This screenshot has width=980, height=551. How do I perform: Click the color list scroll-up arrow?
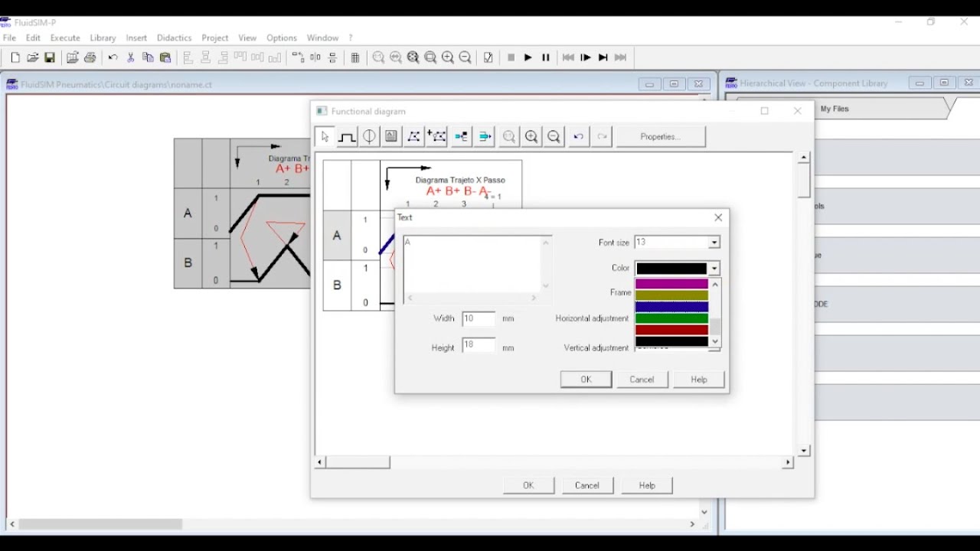[715, 284]
